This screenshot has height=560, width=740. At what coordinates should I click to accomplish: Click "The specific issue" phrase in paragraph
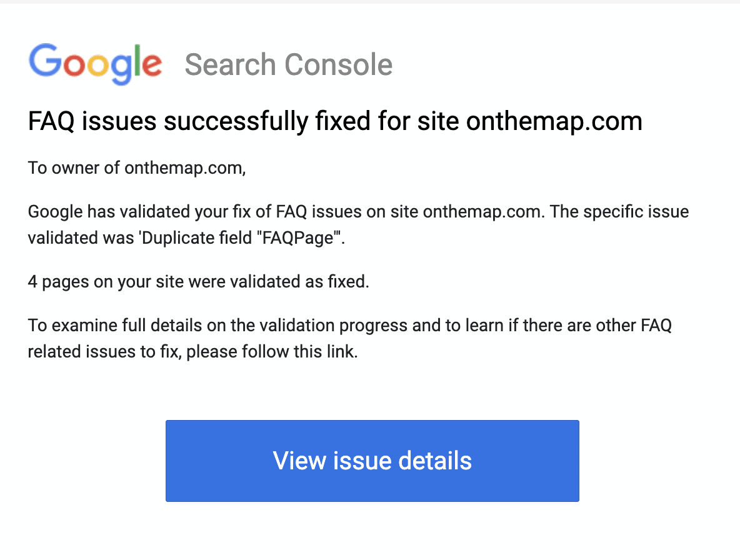pos(619,211)
